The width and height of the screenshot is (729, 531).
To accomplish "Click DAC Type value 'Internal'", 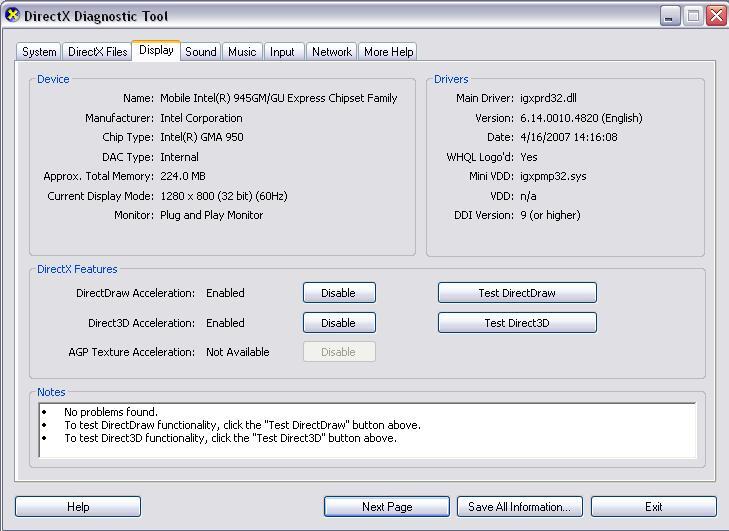I will tap(179, 157).
